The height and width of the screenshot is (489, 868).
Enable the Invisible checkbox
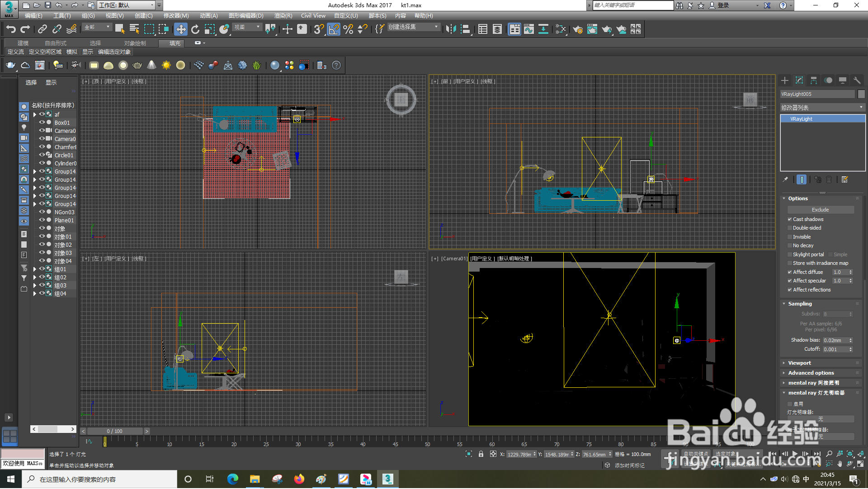[790, 237]
